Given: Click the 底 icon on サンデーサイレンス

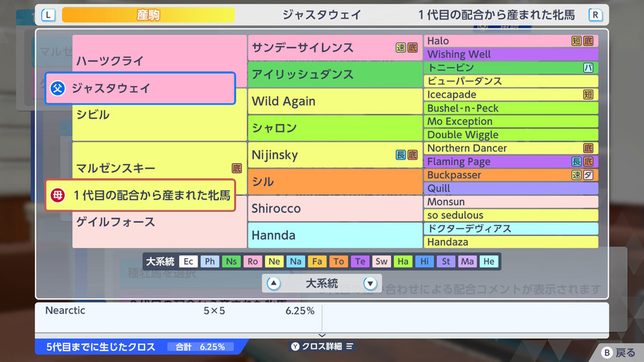Looking at the screenshot, I should [x=412, y=48].
